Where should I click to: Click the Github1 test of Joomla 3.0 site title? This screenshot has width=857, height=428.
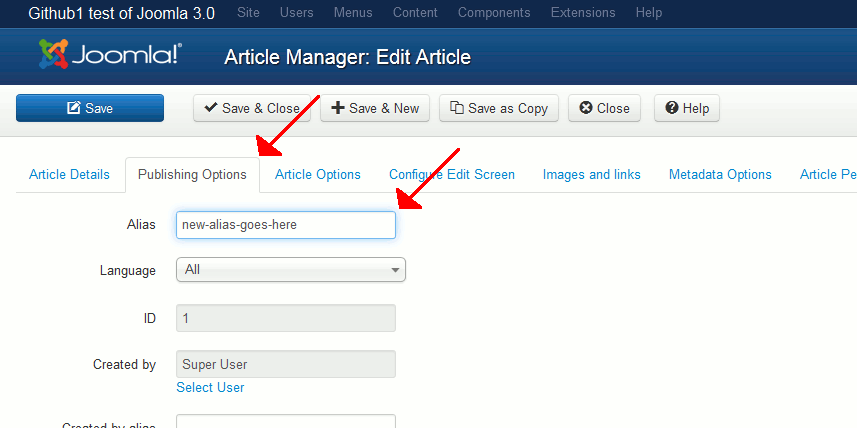pyautogui.click(x=115, y=13)
